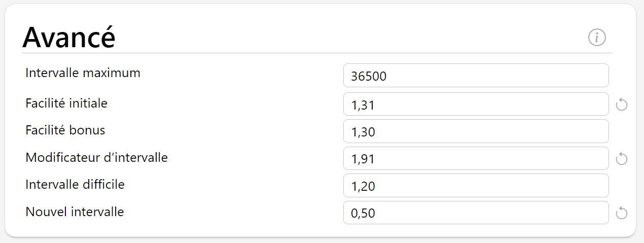Focus the Nouvel intervalle input with 0,50

[476, 213]
